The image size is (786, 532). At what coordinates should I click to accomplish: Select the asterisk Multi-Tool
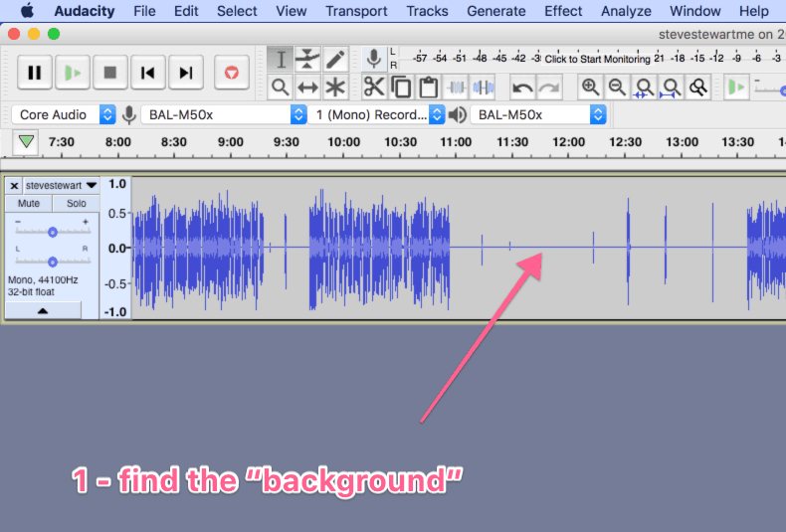(x=335, y=88)
